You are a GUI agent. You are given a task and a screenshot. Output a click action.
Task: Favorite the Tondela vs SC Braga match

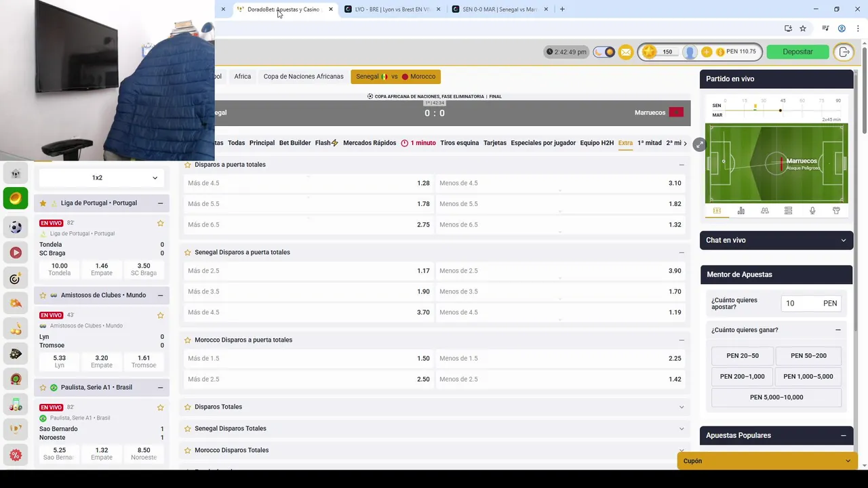(161, 223)
